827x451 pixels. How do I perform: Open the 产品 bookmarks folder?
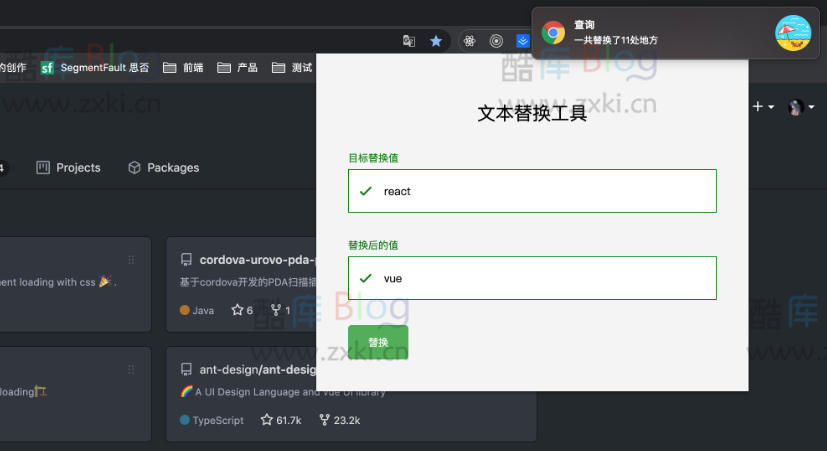[237, 68]
